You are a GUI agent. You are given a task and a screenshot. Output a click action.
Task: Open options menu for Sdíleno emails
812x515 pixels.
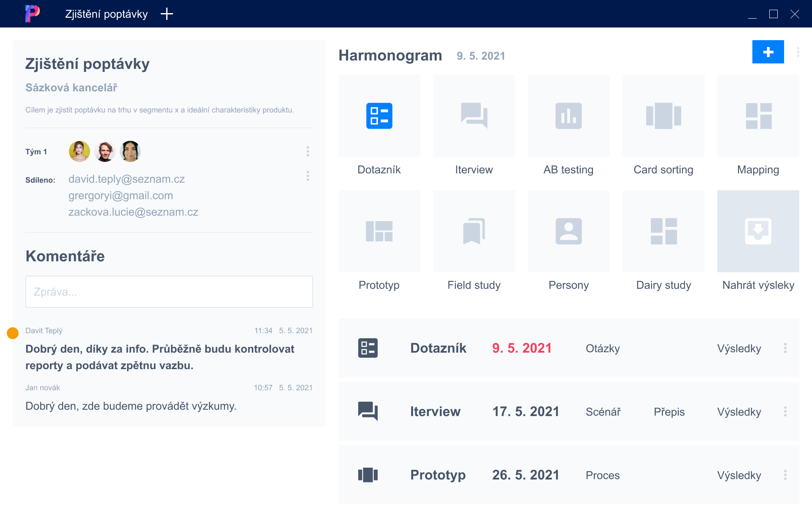pyautogui.click(x=308, y=176)
